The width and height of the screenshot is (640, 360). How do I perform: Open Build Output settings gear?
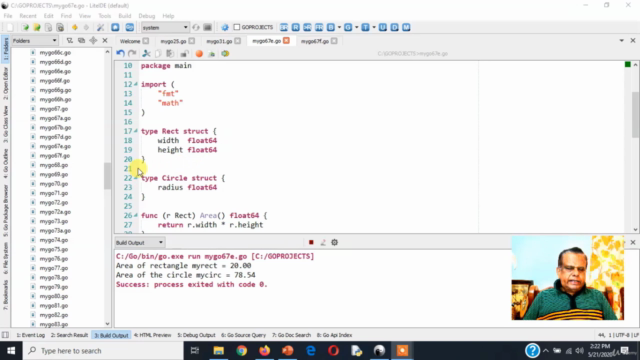point(335,242)
